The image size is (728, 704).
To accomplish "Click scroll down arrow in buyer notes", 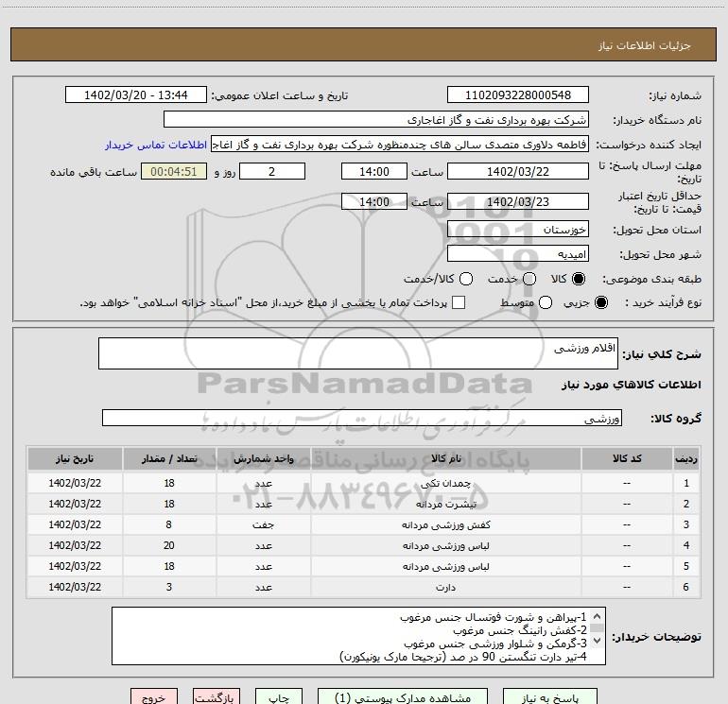I will tap(598, 641).
